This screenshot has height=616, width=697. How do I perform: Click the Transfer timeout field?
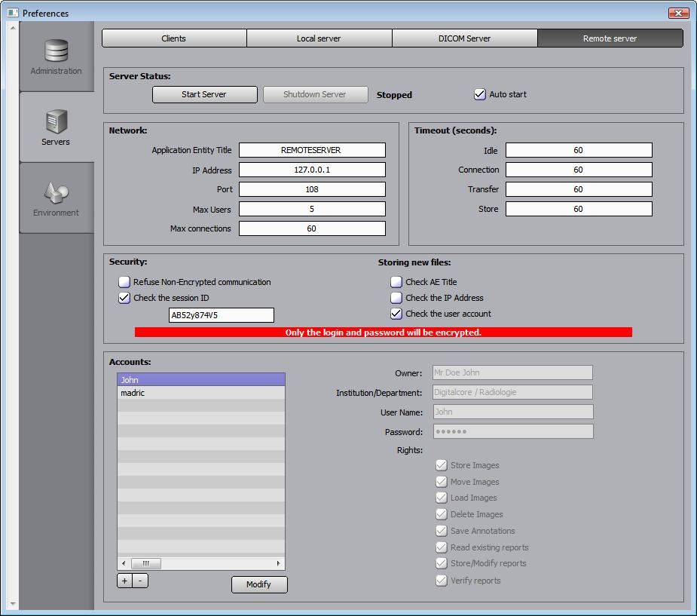click(579, 189)
